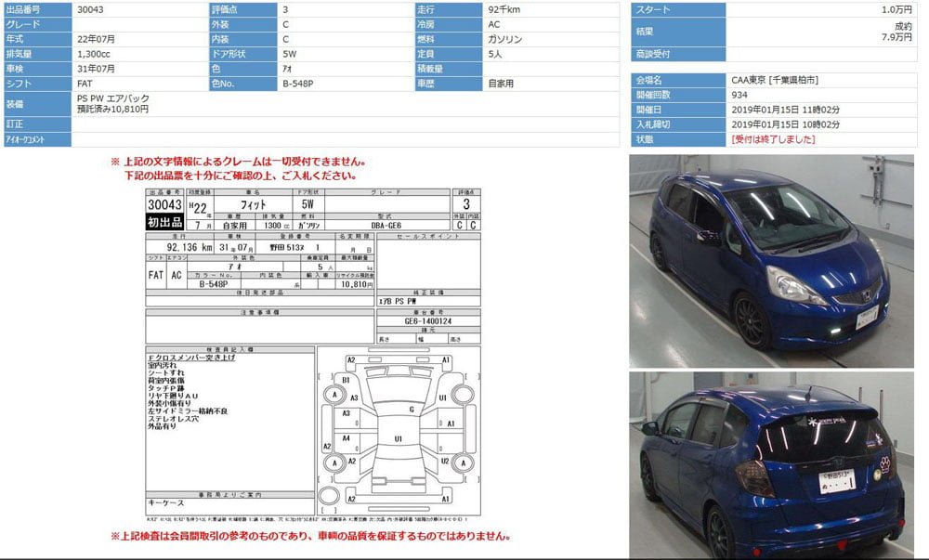
Task: Select the 5人 capacity value
Action: [495, 54]
